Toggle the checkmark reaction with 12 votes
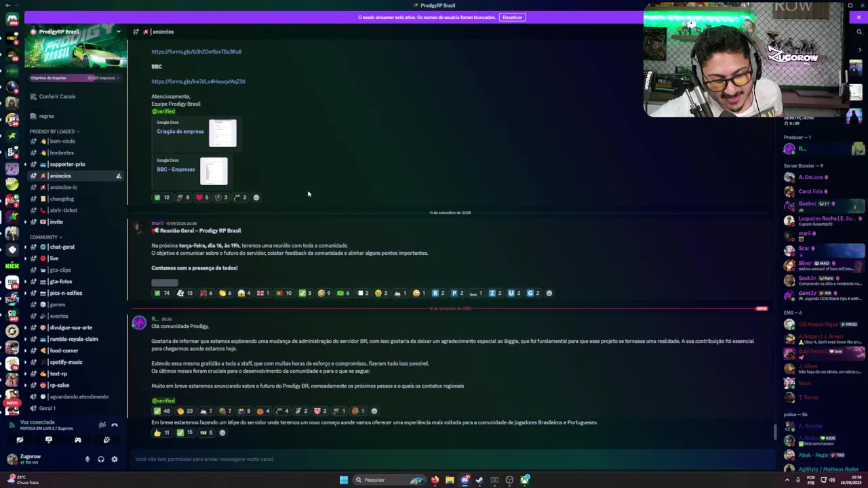The image size is (868, 488). 162,197
